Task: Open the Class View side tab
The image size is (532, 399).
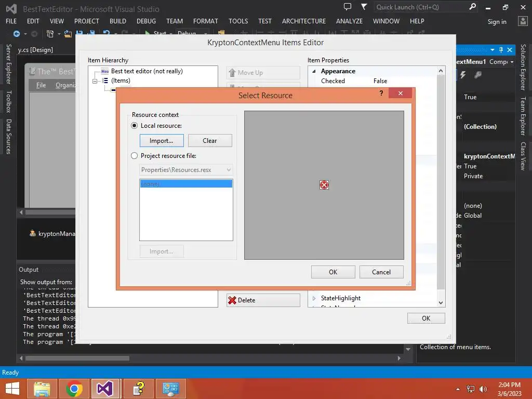Action: [523, 156]
